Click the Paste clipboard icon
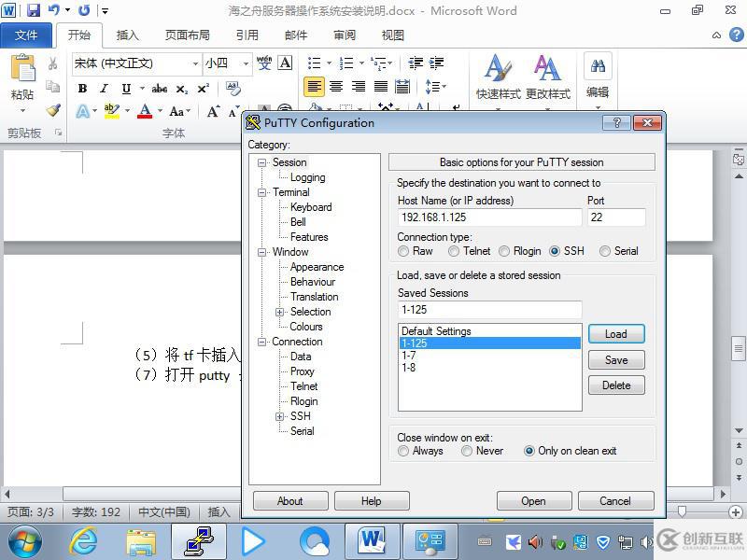 coord(22,68)
